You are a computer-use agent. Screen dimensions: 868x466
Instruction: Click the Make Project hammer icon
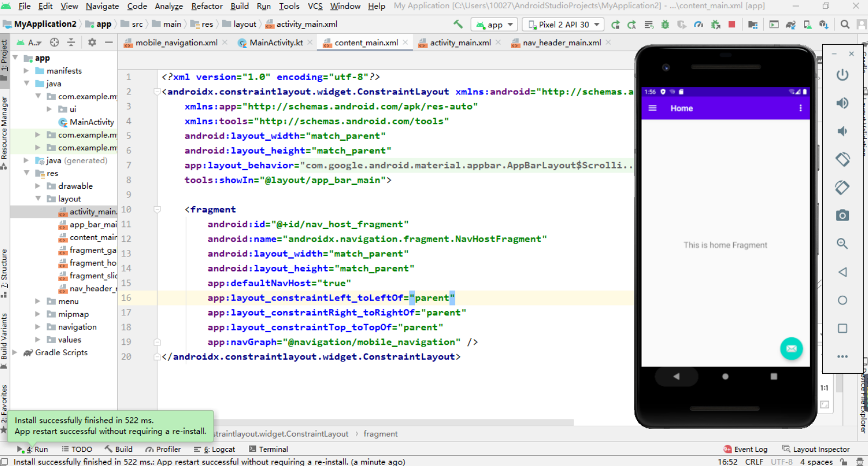(x=458, y=25)
